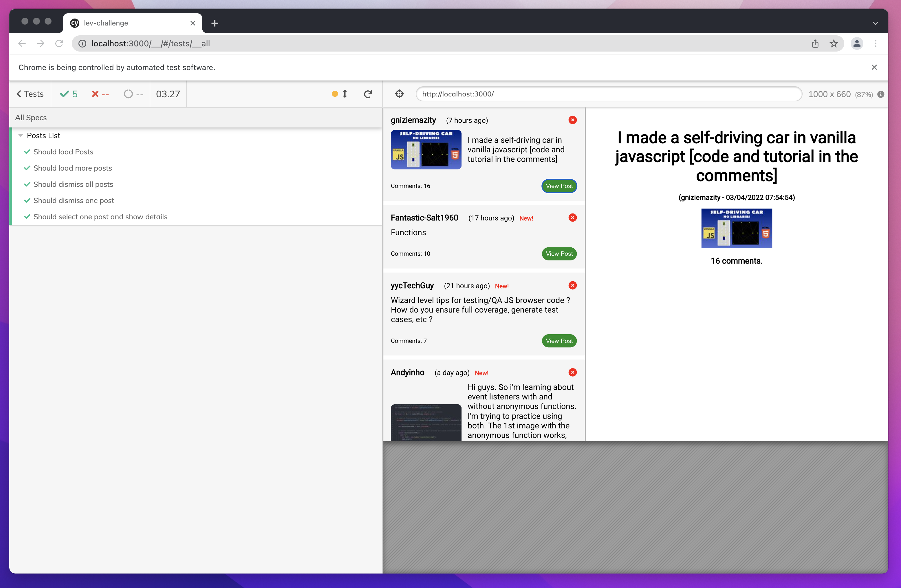Select the lev-challenge browser tab
The height and width of the screenshot is (588, 901).
[113, 23]
